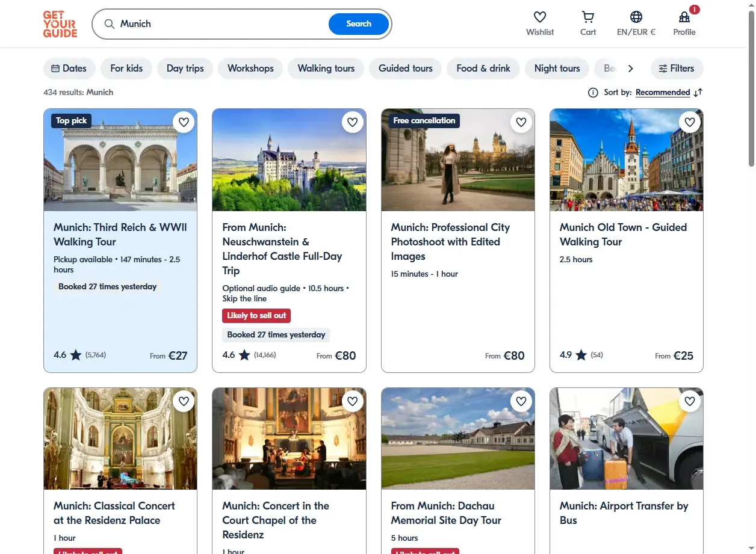The height and width of the screenshot is (554, 756).
Task: Select the Workshops filter chip
Action: (250, 69)
